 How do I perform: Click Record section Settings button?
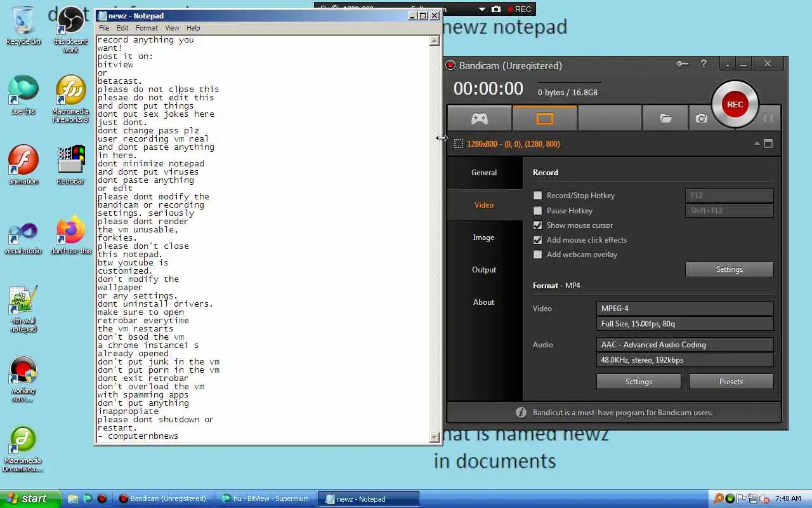point(730,269)
